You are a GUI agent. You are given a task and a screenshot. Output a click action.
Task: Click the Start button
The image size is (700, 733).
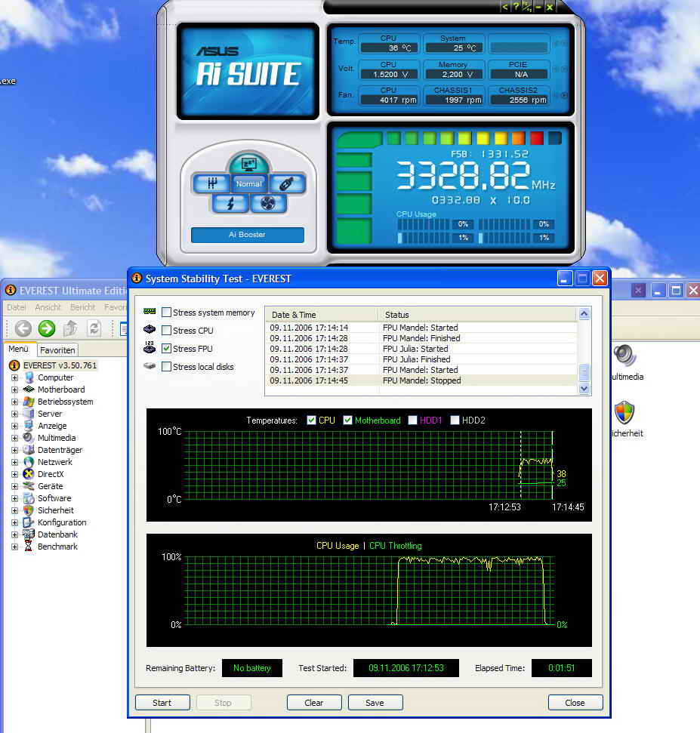pyautogui.click(x=162, y=703)
